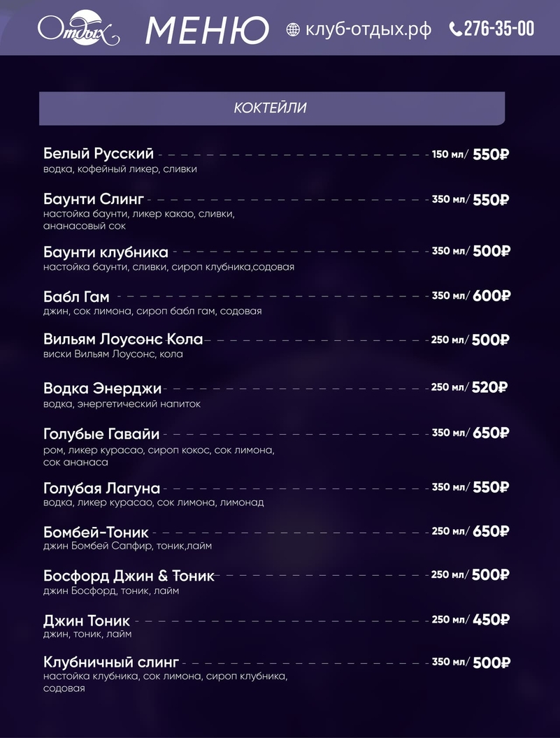Click the Голубая Лагуна item
This screenshot has height=738, width=560.
pos(101,488)
